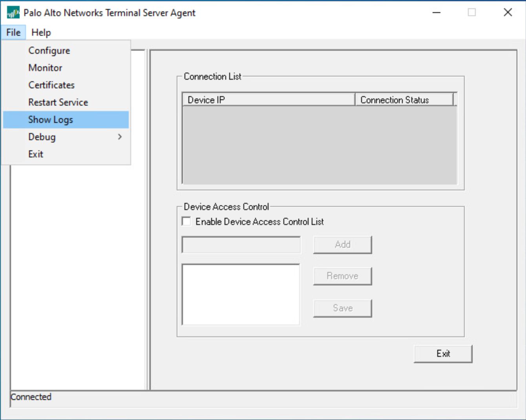
Task: Select Configure from the File menu
Action: (49, 51)
